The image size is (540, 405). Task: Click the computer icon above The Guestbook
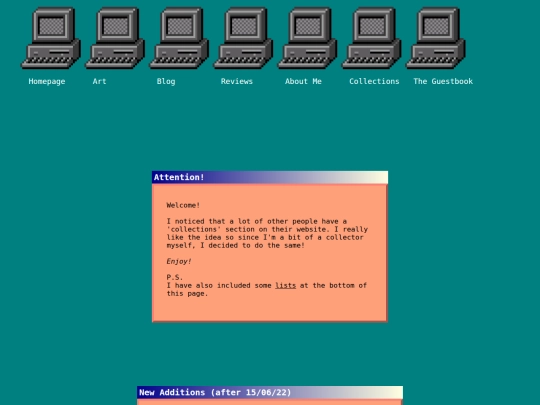pyautogui.click(x=436, y=38)
